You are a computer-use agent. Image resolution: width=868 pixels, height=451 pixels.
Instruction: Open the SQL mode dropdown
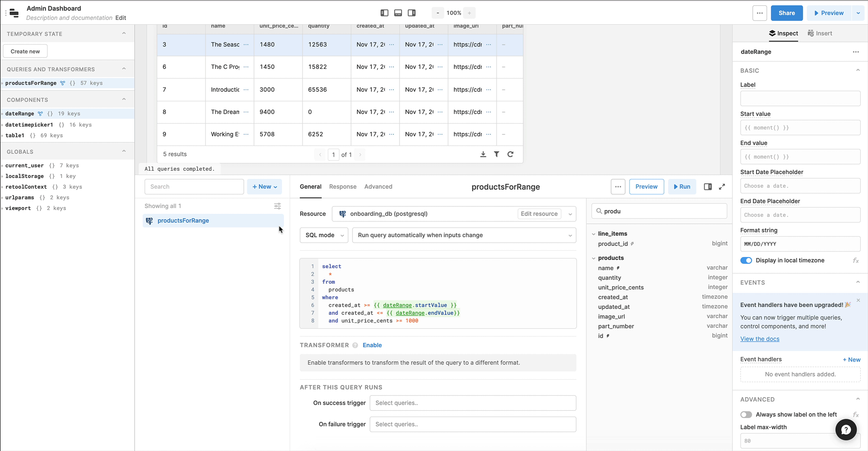[324, 235]
